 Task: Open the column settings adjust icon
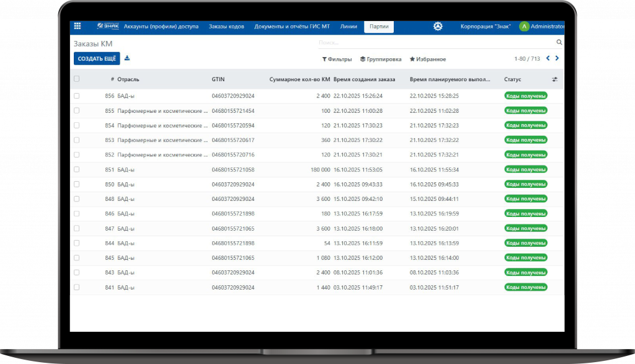pyautogui.click(x=554, y=79)
